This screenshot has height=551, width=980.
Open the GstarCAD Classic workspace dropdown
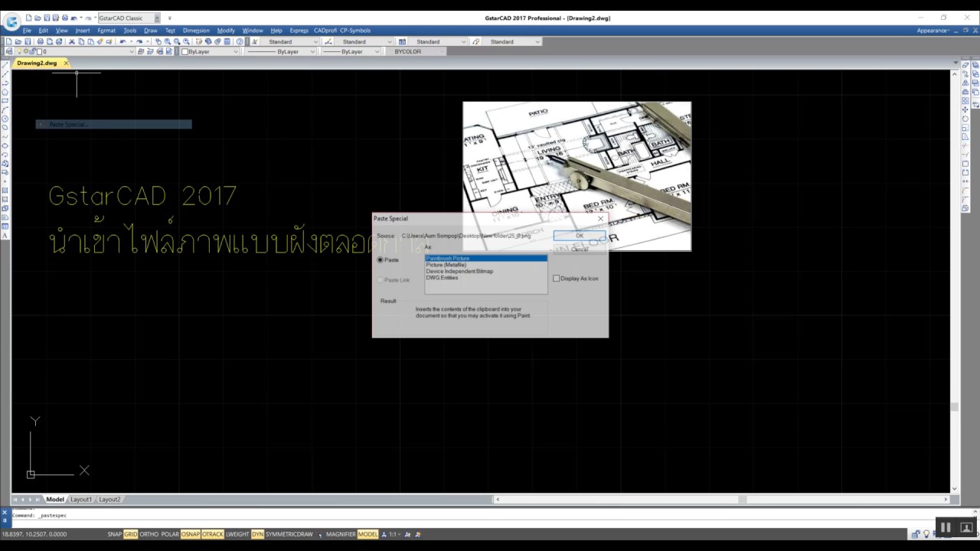point(157,18)
